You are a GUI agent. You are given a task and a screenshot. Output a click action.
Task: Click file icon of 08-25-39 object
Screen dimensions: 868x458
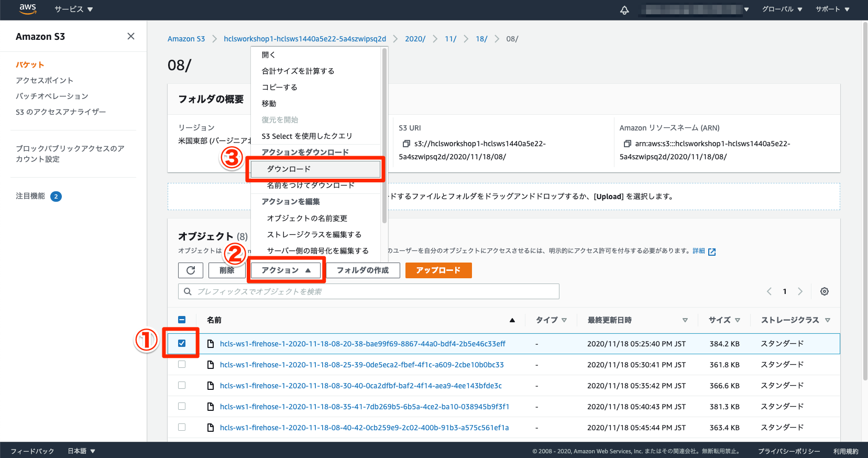(x=211, y=365)
